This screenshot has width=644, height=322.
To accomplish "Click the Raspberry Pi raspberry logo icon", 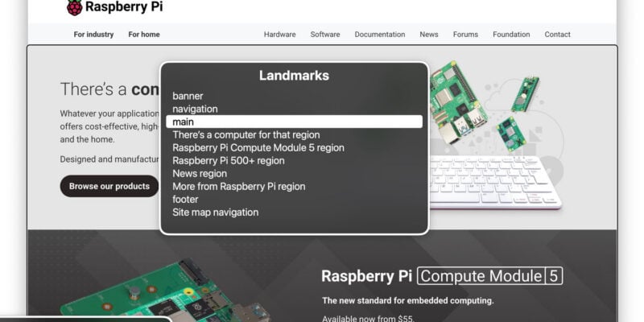I will (74, 8).
